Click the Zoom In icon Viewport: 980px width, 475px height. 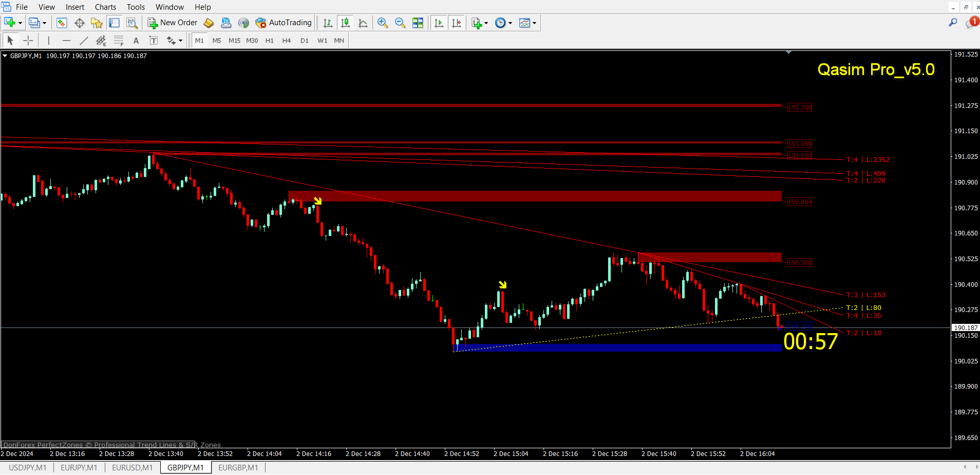click(x=383, y=23)
